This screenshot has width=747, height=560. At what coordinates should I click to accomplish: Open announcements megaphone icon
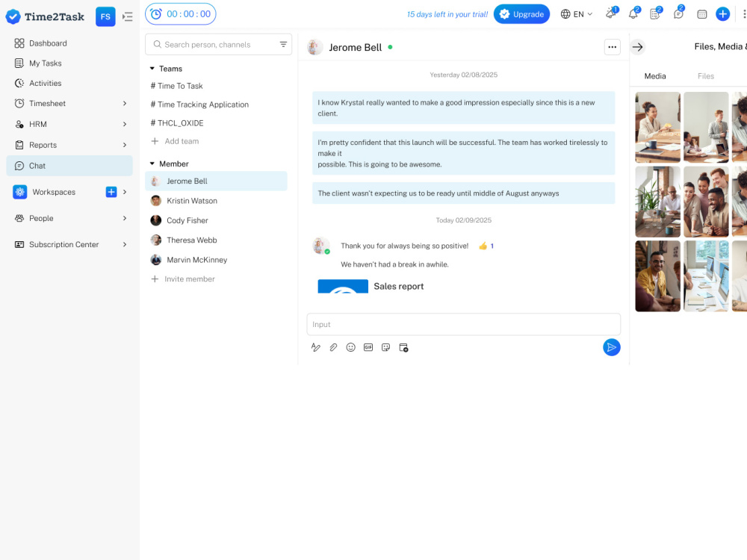click(x=611, y=13)
